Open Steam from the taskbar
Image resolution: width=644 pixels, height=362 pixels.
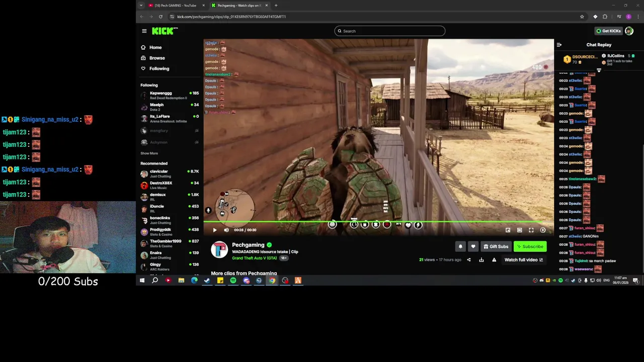click(207, 281)
